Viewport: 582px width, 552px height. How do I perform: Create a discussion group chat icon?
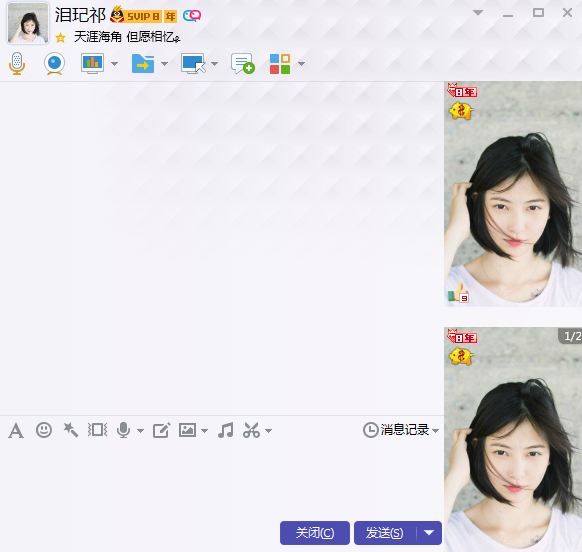tap(242, 63)
